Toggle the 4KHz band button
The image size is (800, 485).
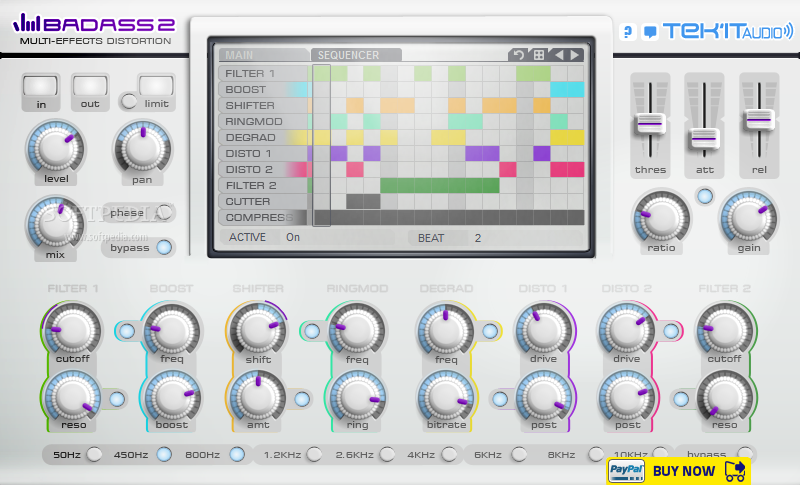[449, 454]
